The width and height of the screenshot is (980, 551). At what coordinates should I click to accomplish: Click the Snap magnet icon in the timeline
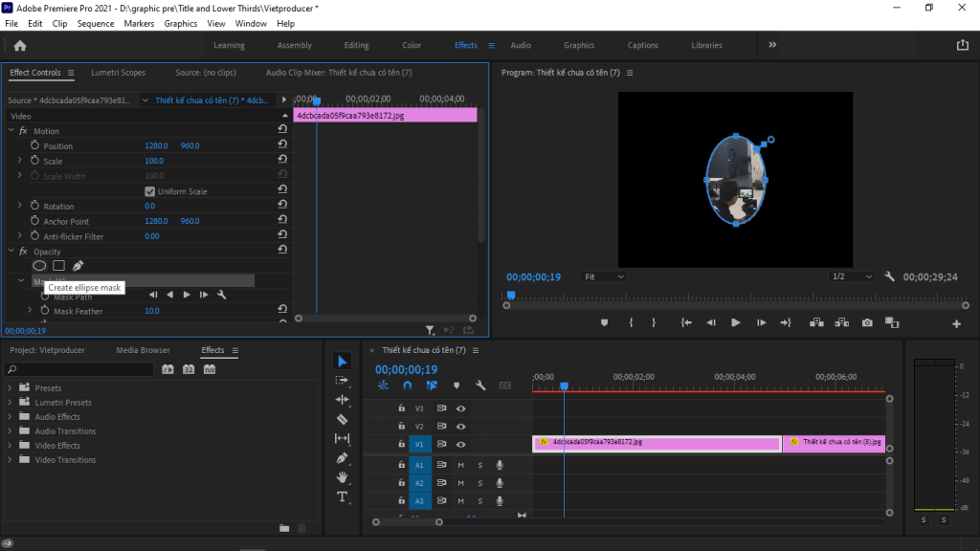pos(406,385)
